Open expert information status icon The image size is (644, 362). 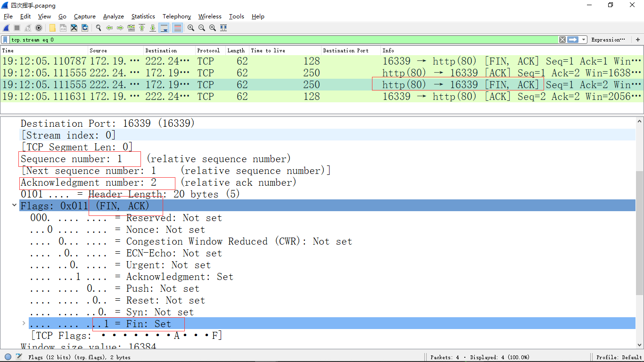[8, 357]
